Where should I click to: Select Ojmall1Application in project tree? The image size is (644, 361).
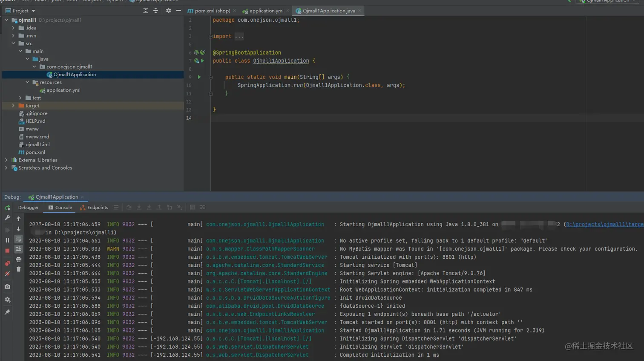click(75, 75)
